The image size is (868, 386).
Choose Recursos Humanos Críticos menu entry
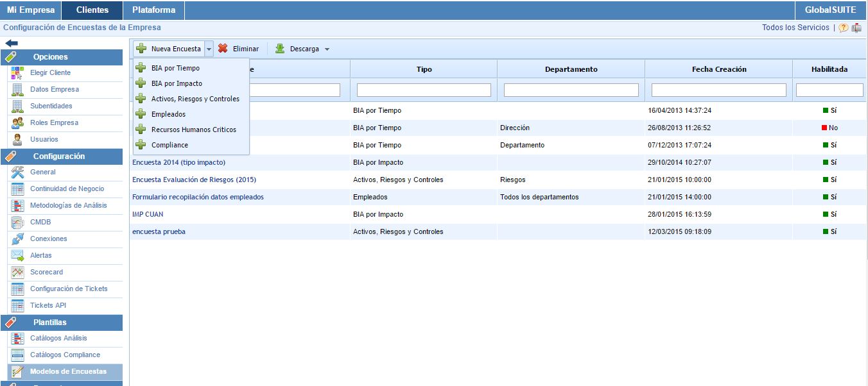point(193,130)
